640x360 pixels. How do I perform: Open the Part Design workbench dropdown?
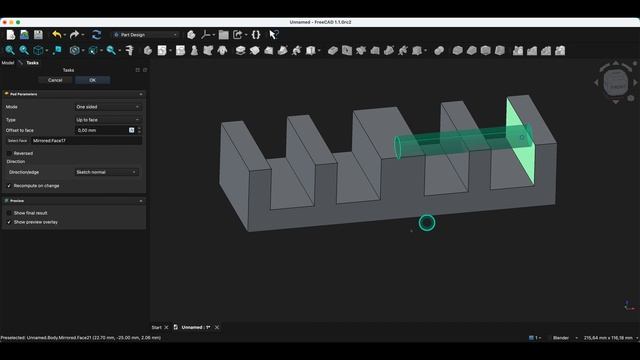point(146,35)
